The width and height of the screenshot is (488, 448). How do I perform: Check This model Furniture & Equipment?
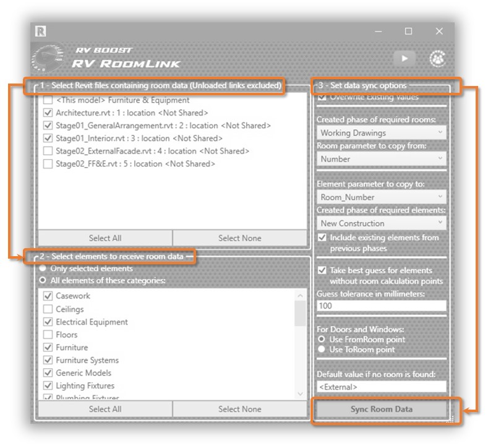[x=48, y=100]
